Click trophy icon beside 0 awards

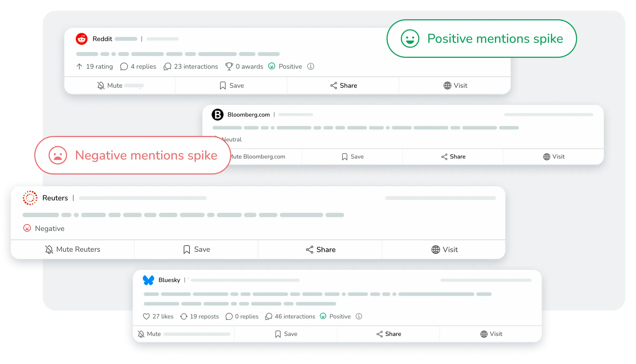pyautogui.click(x=229, y=66)
